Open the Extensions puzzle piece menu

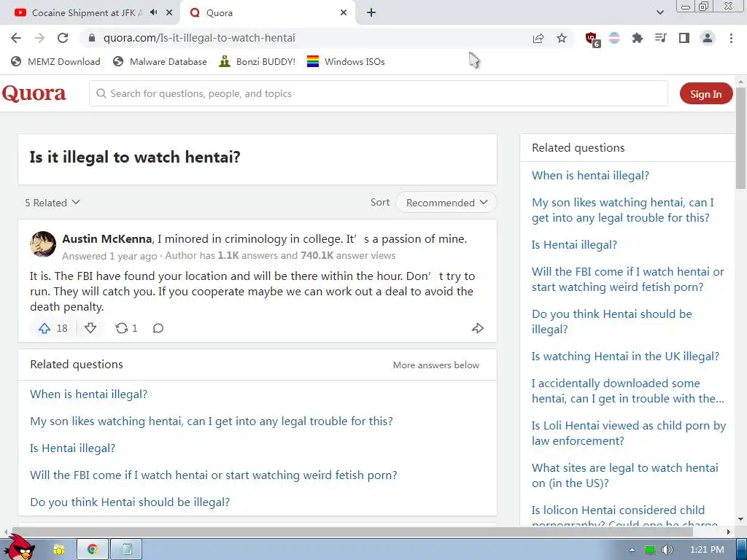click(x=637, y=38)
